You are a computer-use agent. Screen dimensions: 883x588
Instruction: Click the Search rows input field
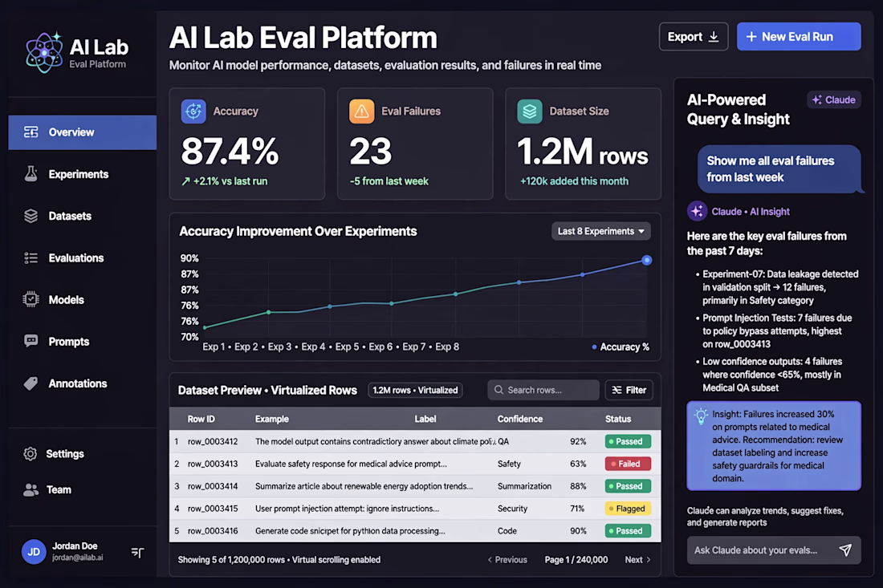pos(543,390)
